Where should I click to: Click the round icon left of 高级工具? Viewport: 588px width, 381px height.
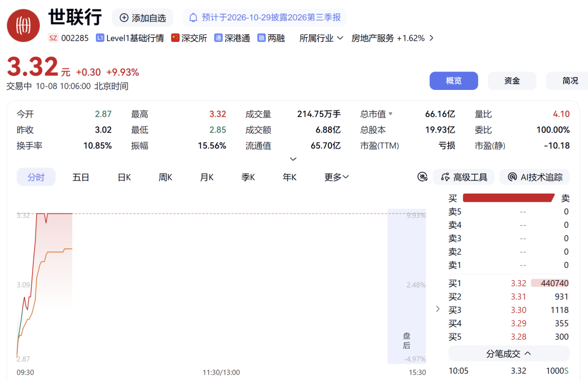[x=422, y=177]
